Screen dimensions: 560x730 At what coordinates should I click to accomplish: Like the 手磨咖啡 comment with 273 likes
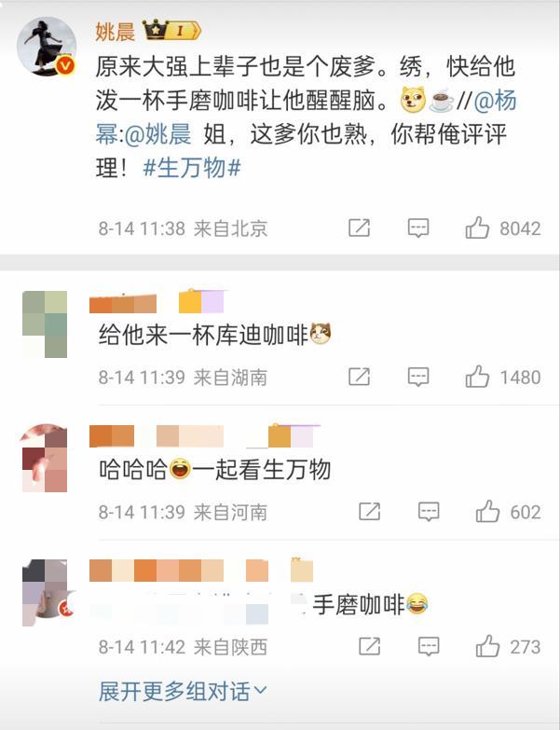pos(488,646)
